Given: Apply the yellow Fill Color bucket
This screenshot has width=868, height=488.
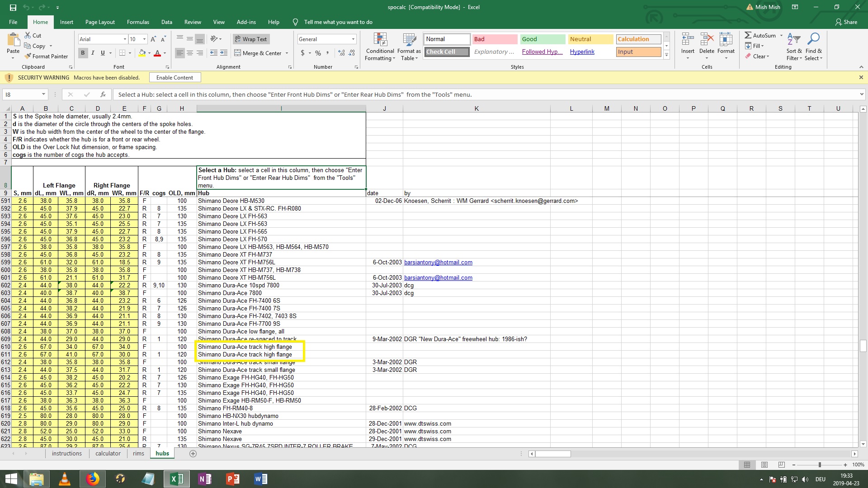Looking at the screenshot, I should point(142,53).
